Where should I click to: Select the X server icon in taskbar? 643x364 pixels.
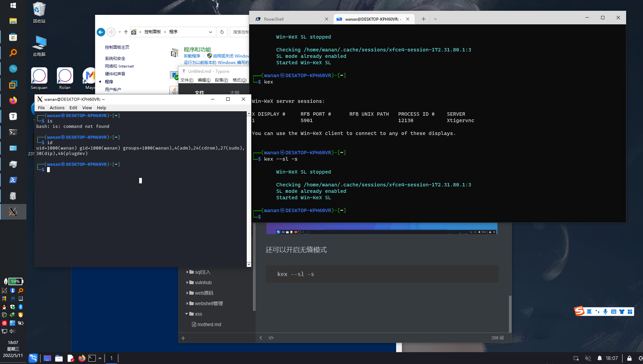13,212
